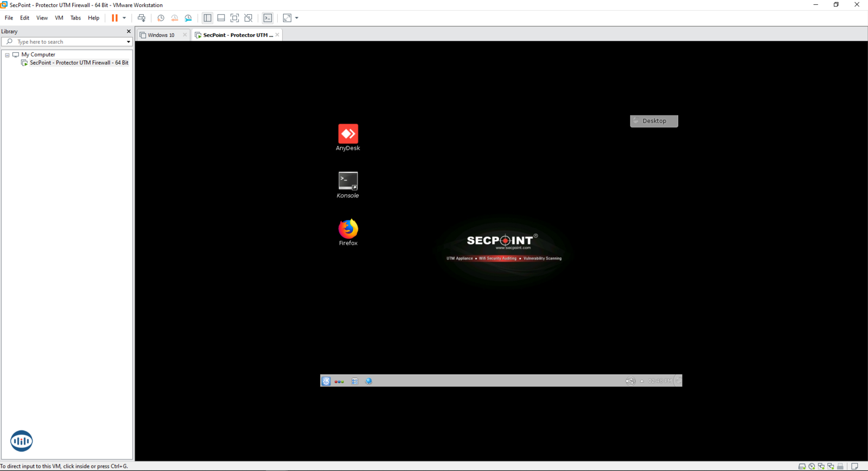The image size is (868, 471).
Task: Toggle the thumbnail bar view
Action: (x=221, y=18)
